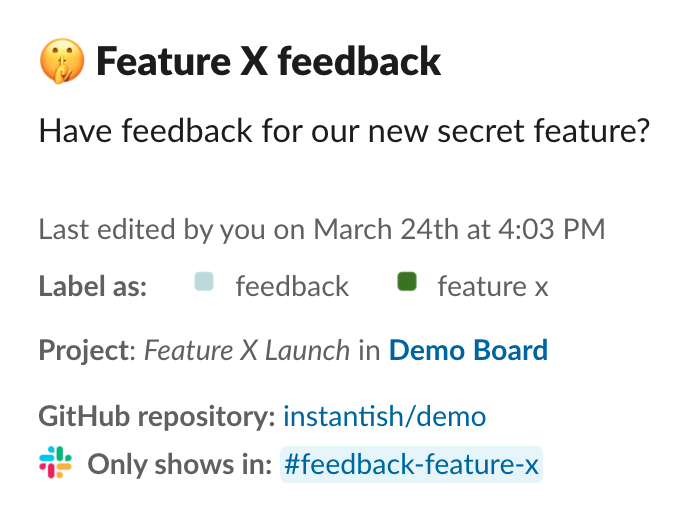The image size is (695, 508).
Task: Click the Feature X Launch project name
Action: tap(247, 350)
